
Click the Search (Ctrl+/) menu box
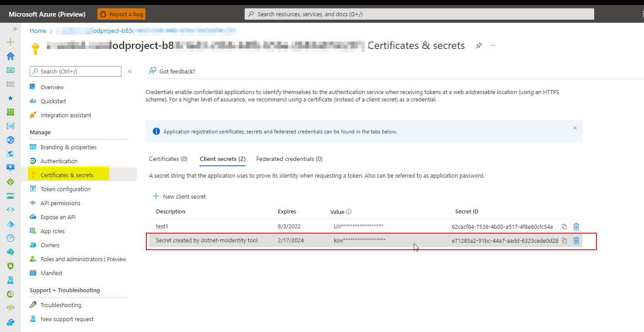(x=76, y=71)
